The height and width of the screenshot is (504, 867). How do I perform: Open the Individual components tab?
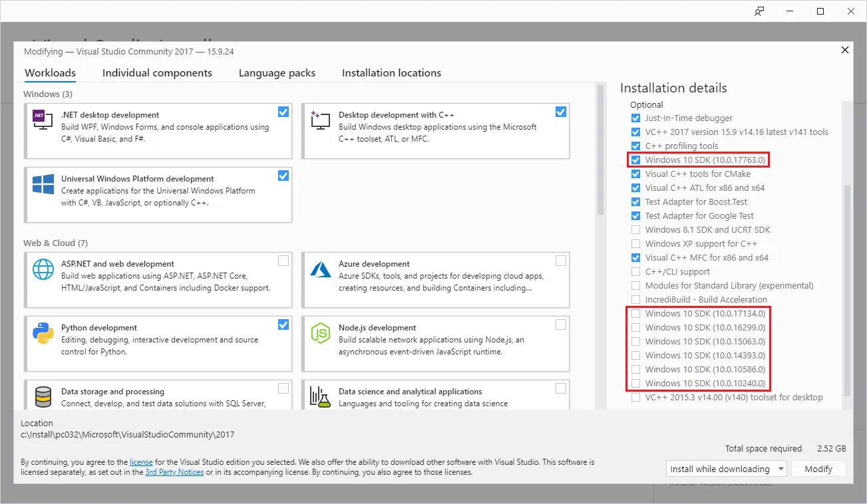pyautogui.click(x=157, y=73)
